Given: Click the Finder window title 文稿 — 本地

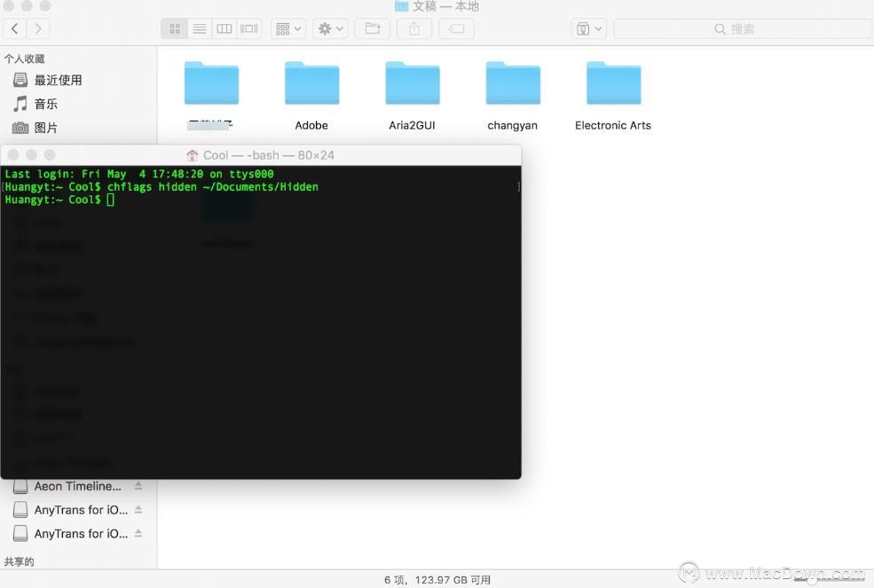Looking at the screenshot, I should pyautogui.click(x=445, y=6).
